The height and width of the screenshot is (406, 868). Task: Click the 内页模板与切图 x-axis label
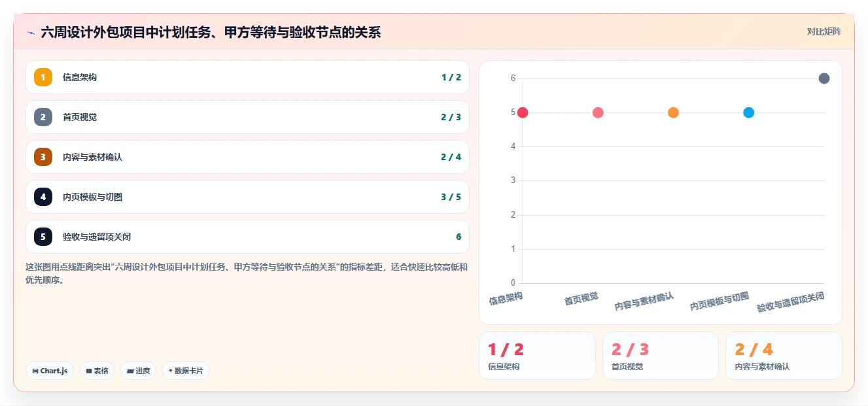[x=720, y=301]
